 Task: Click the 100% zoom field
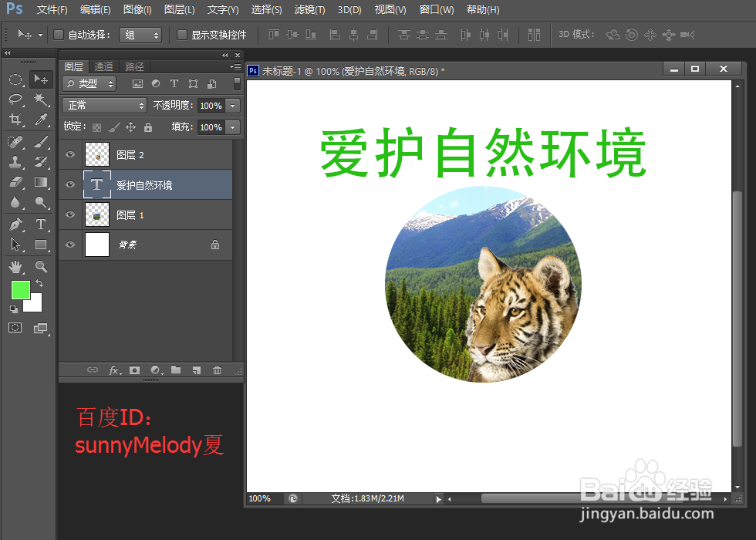(265, 498)
